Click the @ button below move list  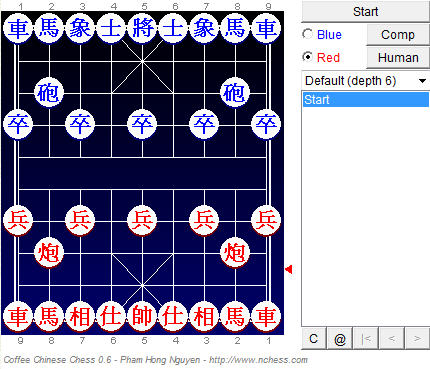pyautogui.click(x=340, y=339)
